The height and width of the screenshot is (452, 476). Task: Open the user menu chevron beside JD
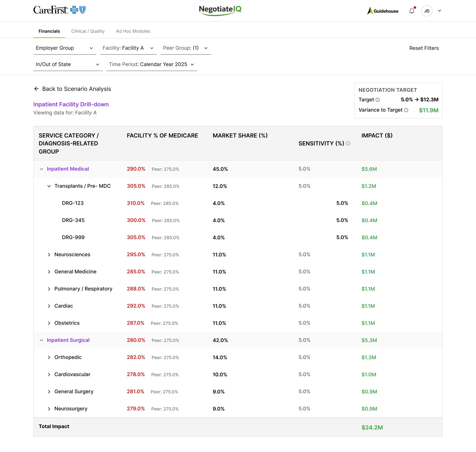point(439,11)
